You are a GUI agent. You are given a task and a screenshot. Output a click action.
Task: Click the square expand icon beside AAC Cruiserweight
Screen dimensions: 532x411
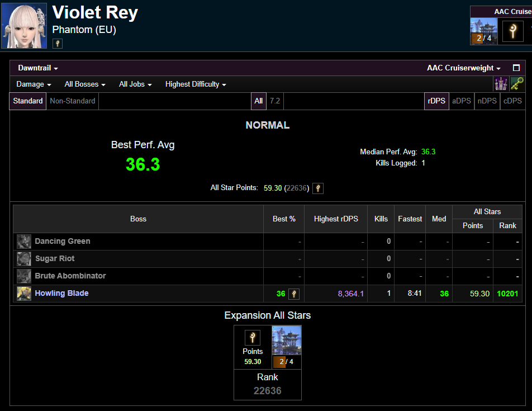tap(516, 68)
